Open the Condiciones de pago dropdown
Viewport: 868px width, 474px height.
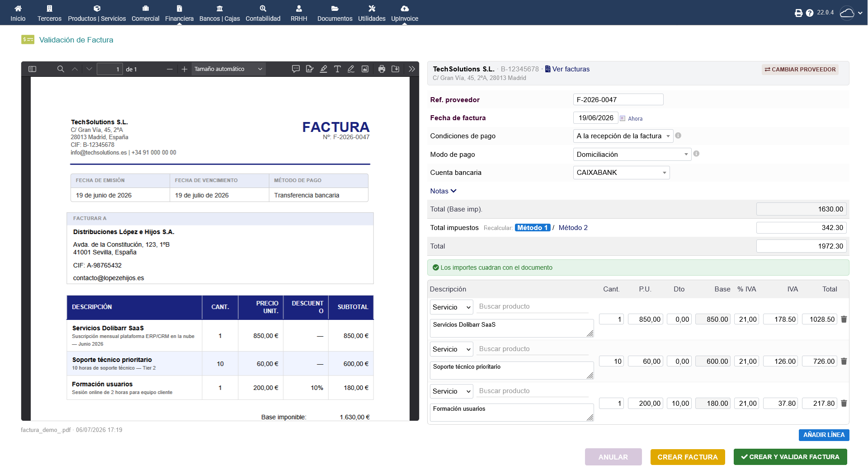(623, 136)
